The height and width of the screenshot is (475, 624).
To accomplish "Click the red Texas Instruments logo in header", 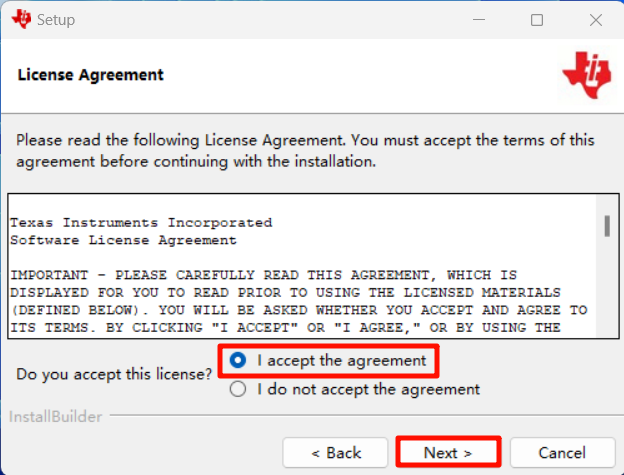I will click(586, 75).
